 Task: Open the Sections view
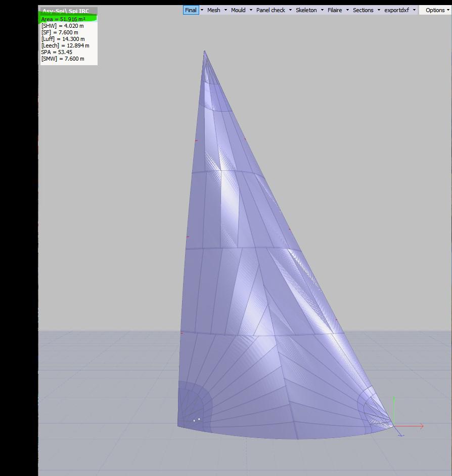363,10
